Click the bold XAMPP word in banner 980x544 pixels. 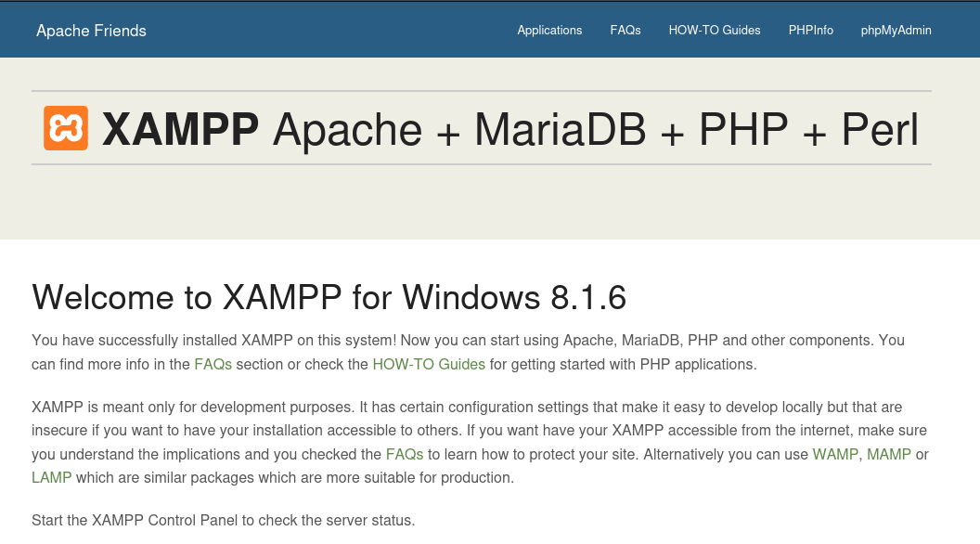(180, 129)
